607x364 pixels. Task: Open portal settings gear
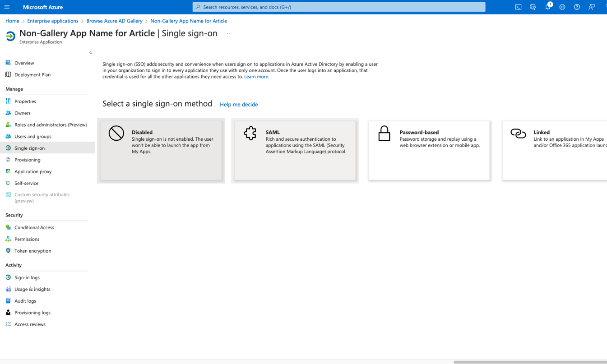pyautogui.click(x=562, y=7)
